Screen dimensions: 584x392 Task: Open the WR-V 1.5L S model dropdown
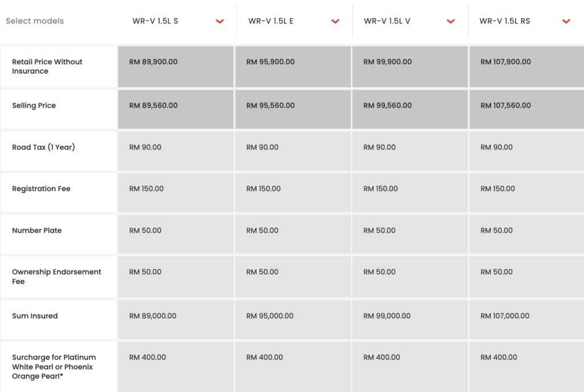[x=220, y=22]
